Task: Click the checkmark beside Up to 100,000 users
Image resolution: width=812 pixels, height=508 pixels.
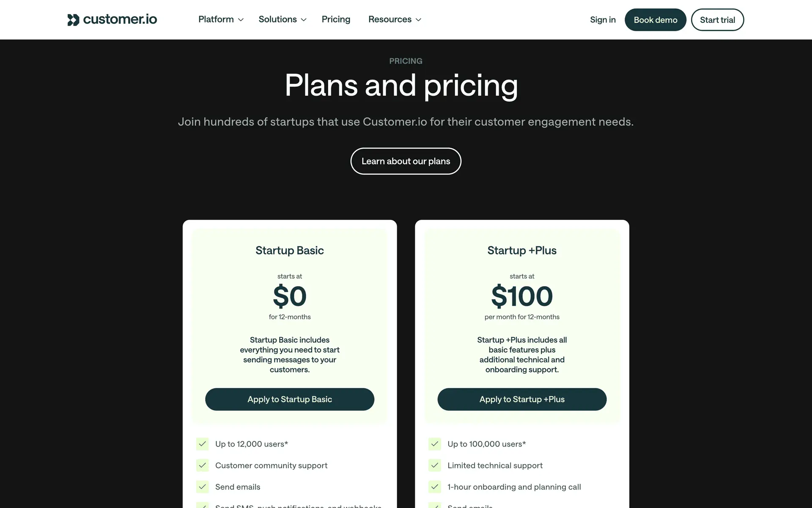Action: click(x=435, y=444)
